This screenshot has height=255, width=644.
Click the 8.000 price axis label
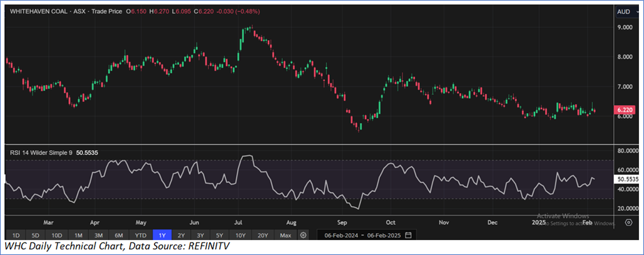[x=625, y=57]
